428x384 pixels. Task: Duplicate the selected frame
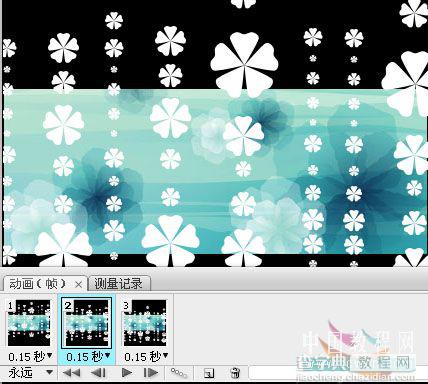tap(209, 373)
